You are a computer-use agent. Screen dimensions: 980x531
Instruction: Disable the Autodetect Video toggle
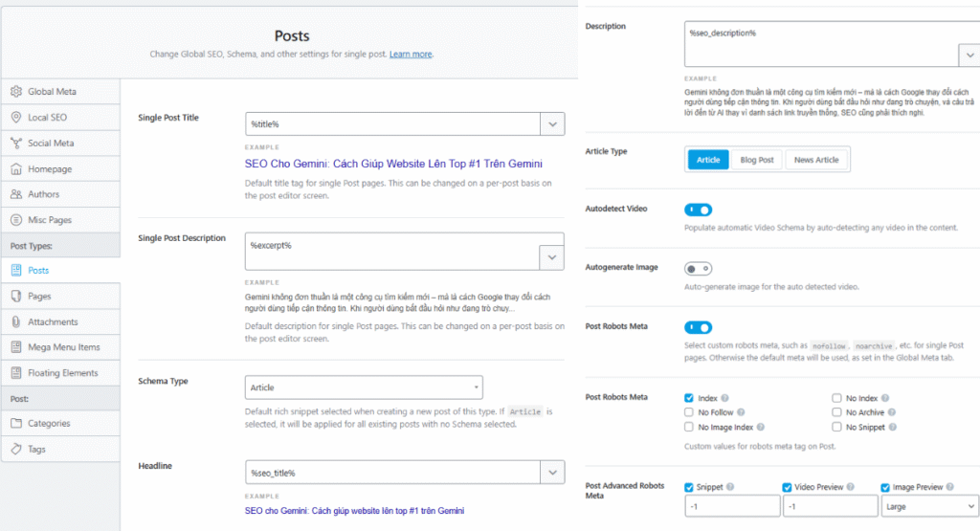click(x=699, y=210)
